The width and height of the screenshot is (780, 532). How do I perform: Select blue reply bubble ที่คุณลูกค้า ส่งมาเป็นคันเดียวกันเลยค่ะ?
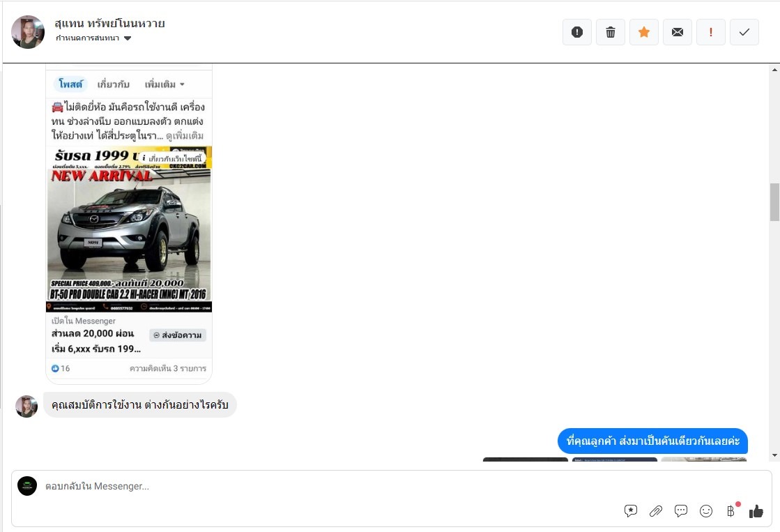click(652, 441)
